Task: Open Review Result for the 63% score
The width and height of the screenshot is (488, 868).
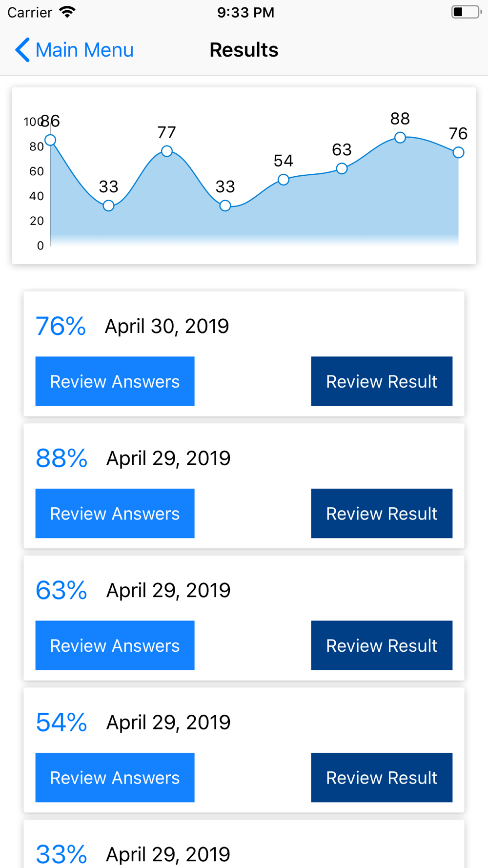Action: [382, 645]
